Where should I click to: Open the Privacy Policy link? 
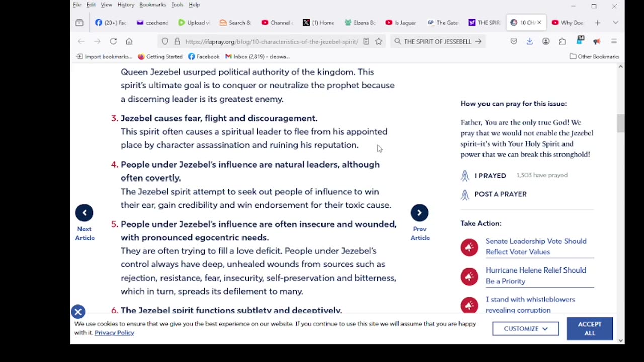pyautogui.click(x=114, y=332)
